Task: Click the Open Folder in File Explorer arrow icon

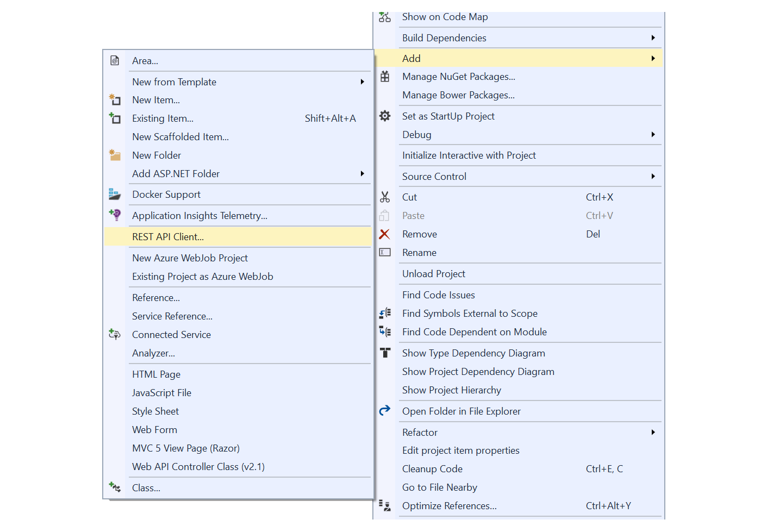Action: tap(385, 411)
